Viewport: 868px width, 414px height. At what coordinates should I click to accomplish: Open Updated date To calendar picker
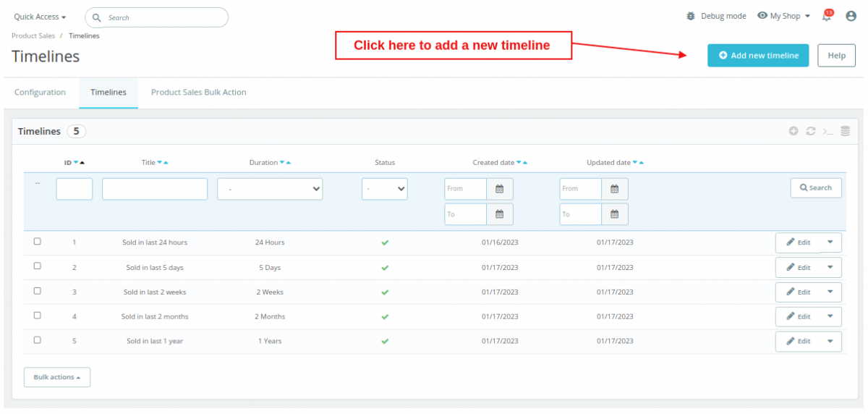tap(614, 214)
